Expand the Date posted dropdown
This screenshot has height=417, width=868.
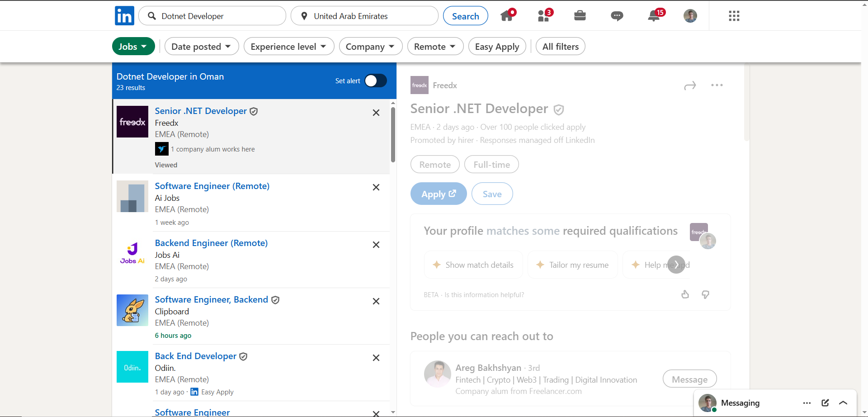point(201,47)
